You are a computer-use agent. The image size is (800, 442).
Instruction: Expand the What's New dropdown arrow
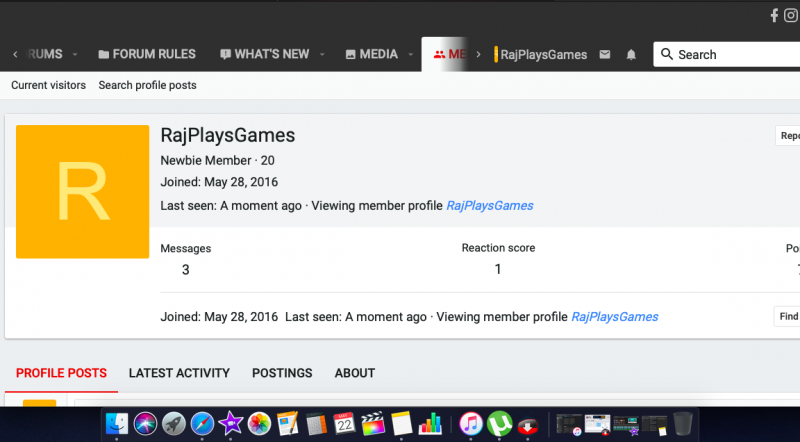point(321,54)
